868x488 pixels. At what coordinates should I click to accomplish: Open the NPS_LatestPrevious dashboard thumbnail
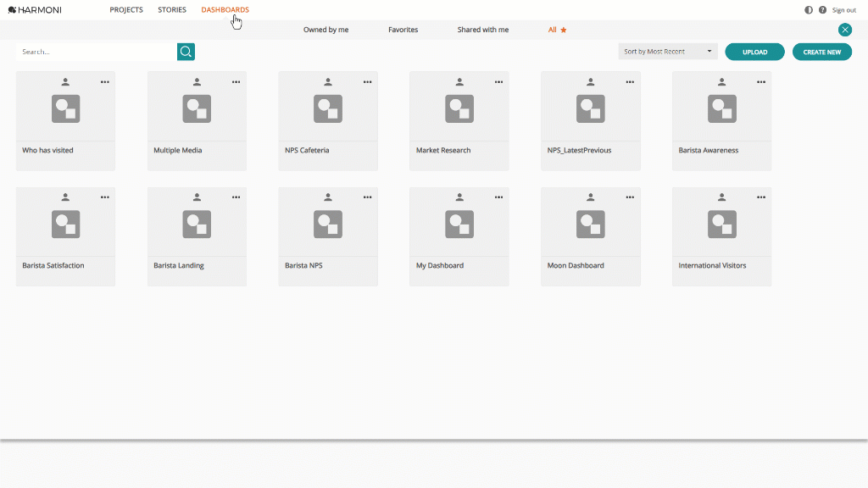591,108
